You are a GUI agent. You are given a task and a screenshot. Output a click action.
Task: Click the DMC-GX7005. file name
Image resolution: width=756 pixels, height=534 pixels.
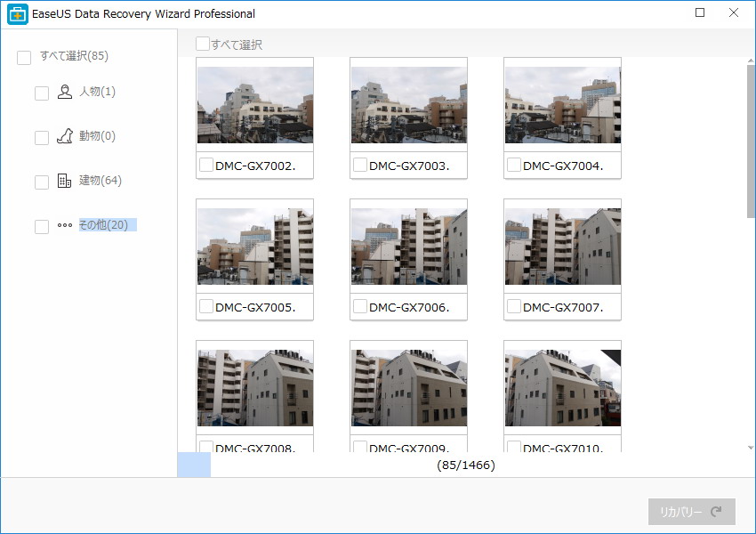click(255, 307)
